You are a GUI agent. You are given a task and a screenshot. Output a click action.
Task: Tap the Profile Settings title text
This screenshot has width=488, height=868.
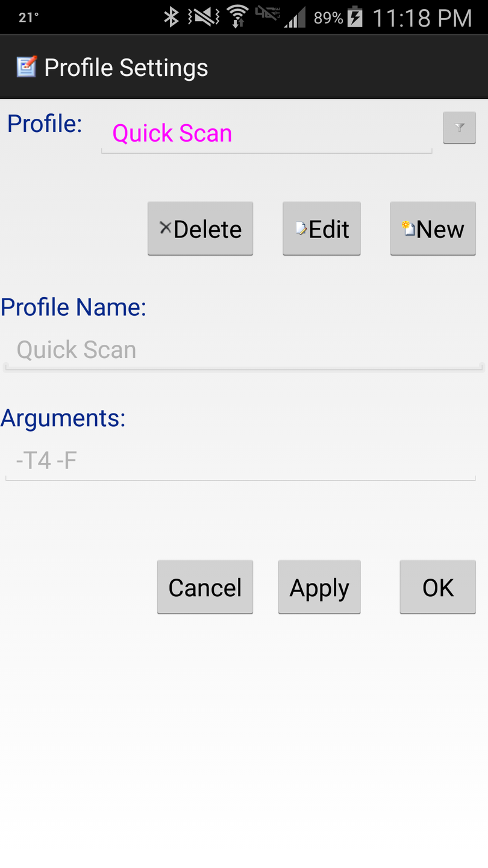click(126, 68)
